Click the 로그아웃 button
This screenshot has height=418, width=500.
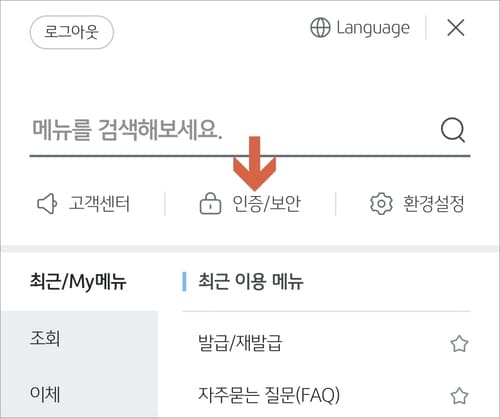tap(72, 32)
